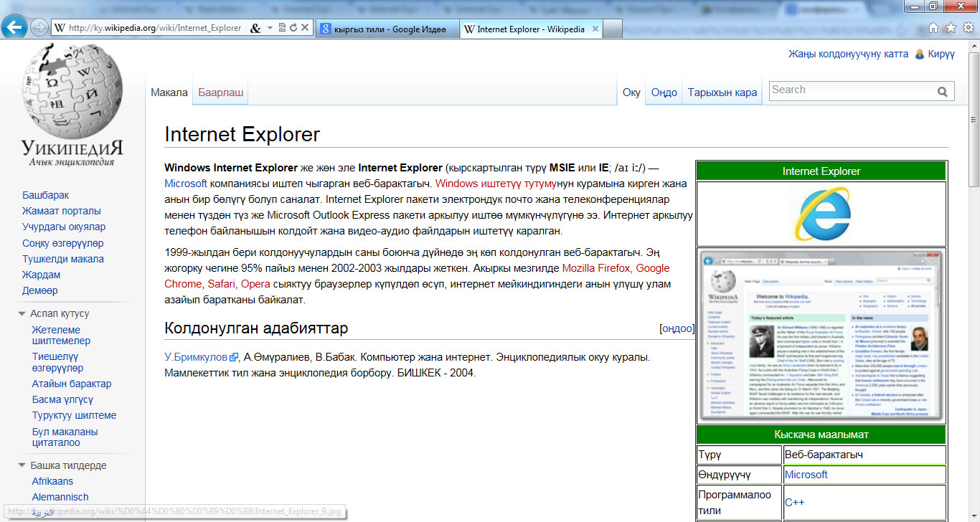
Task: Open the Баарлаш discussion tab
Action: click(221, 92)
